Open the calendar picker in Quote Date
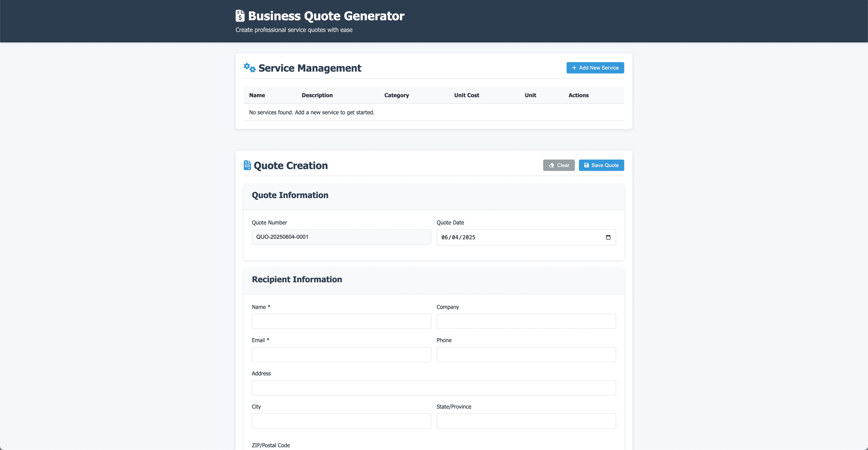Screen dimensions: 868x450 tap(608, 238)
